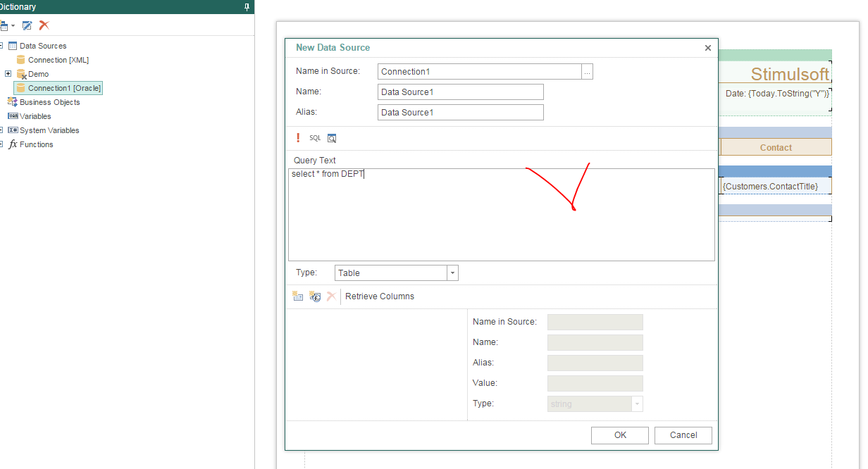The width and height of the screenshot is (868, 469).
Task: Click the Business Objects icon
Action: click(x=13, y=102)
